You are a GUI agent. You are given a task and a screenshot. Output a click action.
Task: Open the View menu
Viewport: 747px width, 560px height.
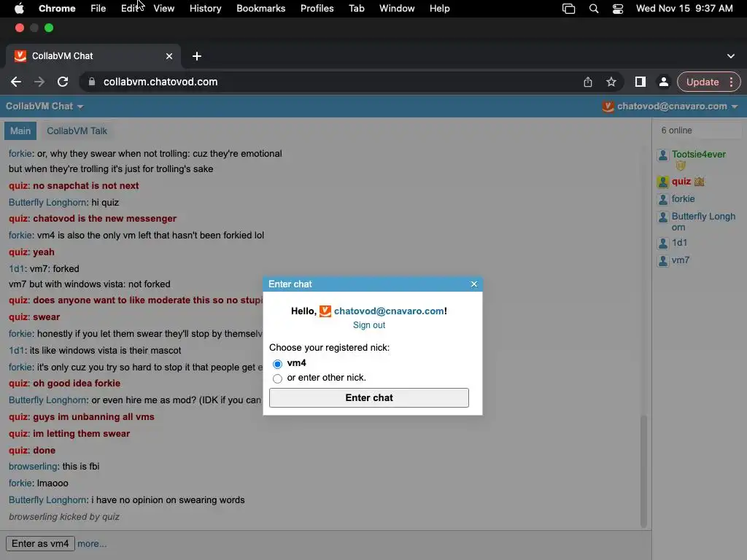point(164,9)
